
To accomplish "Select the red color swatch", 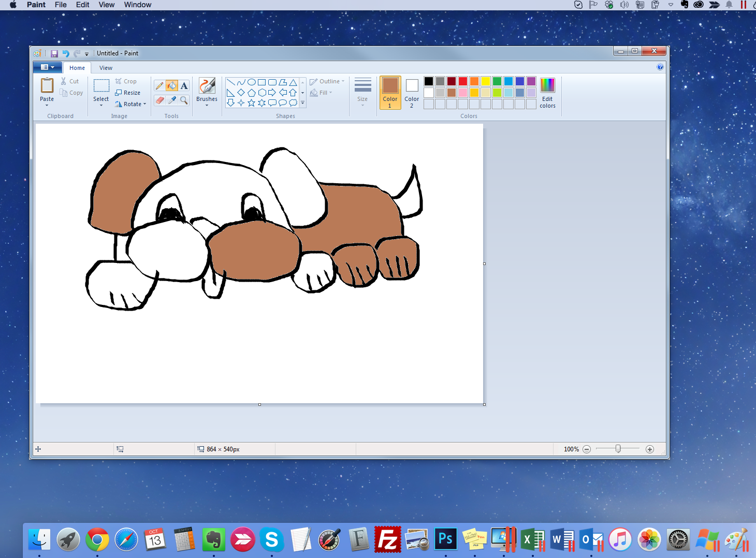I will 462,81.
